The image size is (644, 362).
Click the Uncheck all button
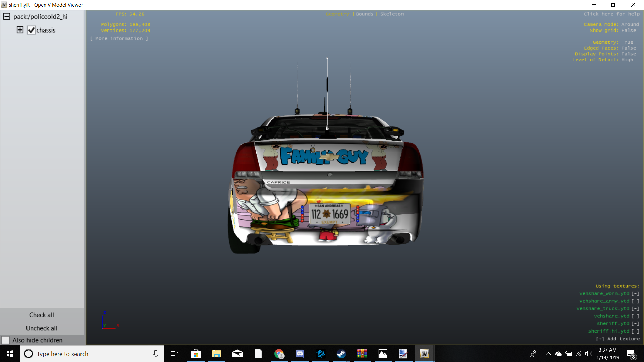click(42, 328)
